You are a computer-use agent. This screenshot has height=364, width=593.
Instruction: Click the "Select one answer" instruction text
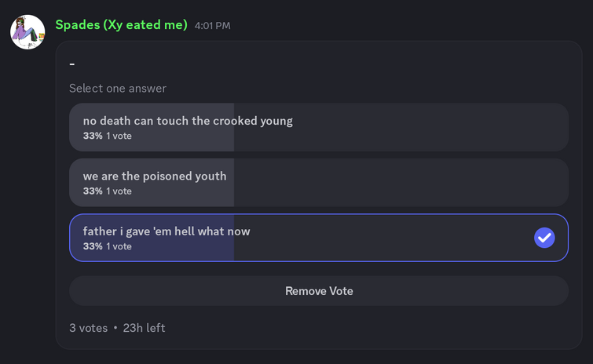[x=118, y=89]
